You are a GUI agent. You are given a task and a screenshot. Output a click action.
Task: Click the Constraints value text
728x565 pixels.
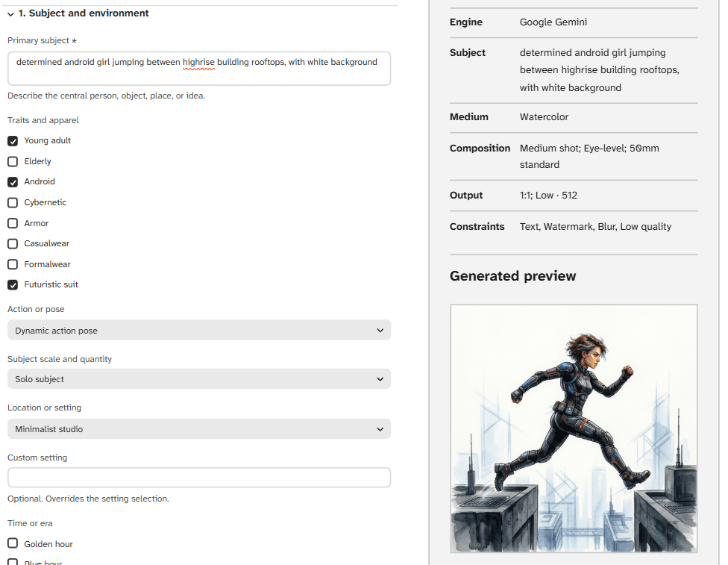click(595, 226)
